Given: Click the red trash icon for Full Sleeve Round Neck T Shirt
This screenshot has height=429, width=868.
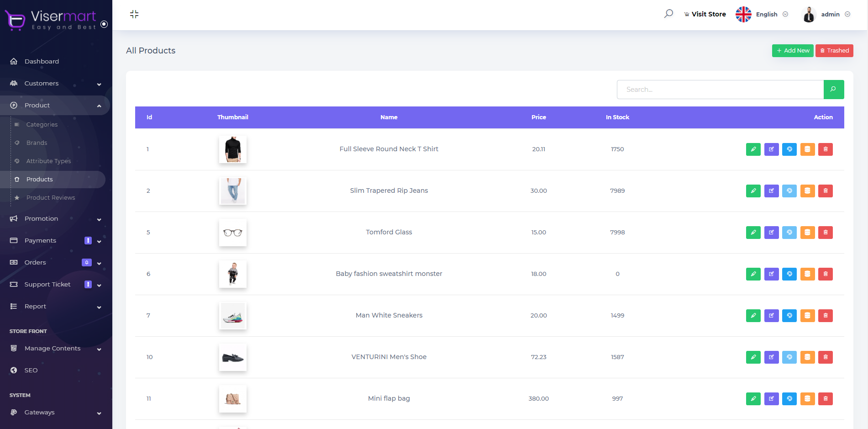Looking at the screenshot, I should click(826, 149).
